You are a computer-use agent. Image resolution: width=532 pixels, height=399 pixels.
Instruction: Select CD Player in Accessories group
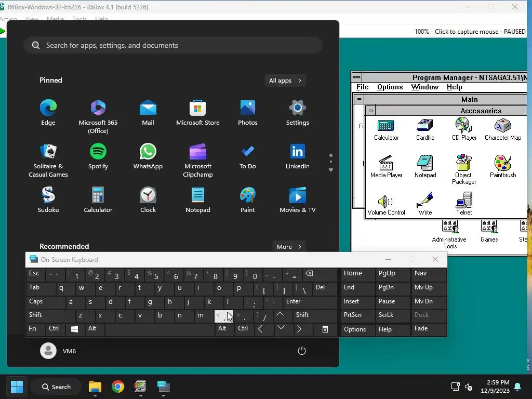[464, 129]
